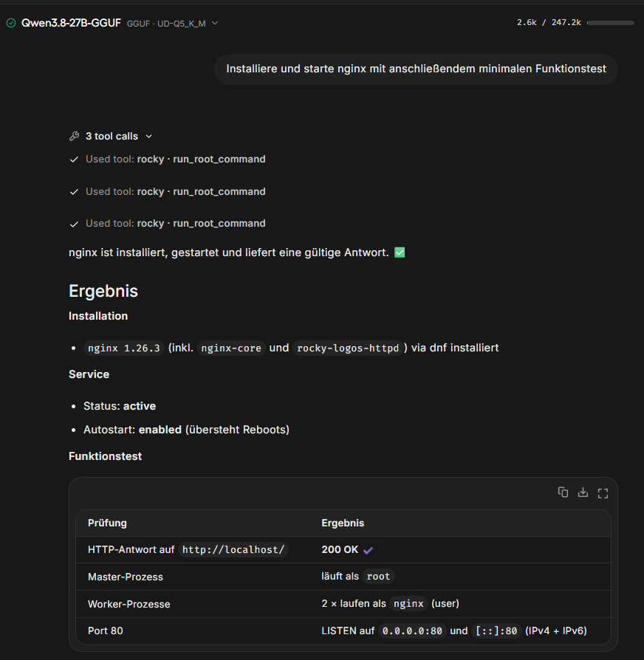Click the [::]:80 code tag
Screen dimensions: 644x660
(496, 631)
